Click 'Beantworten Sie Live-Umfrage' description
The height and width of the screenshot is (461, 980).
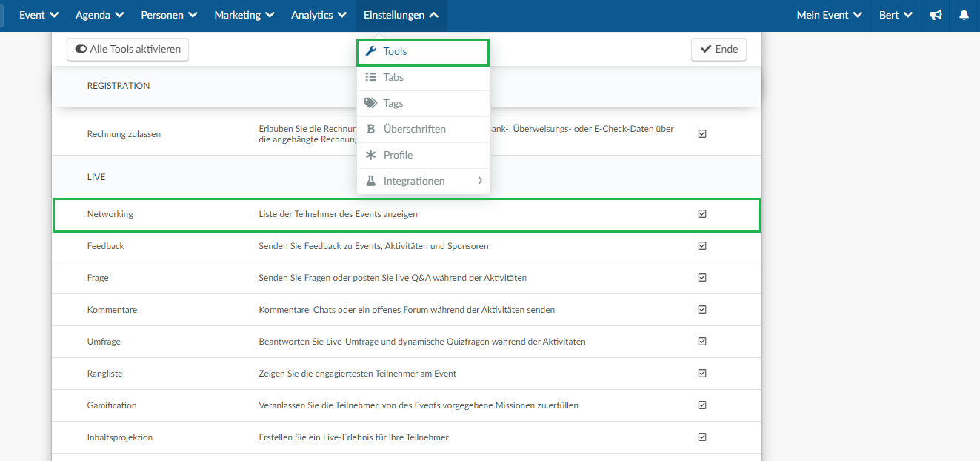[422, 342]
